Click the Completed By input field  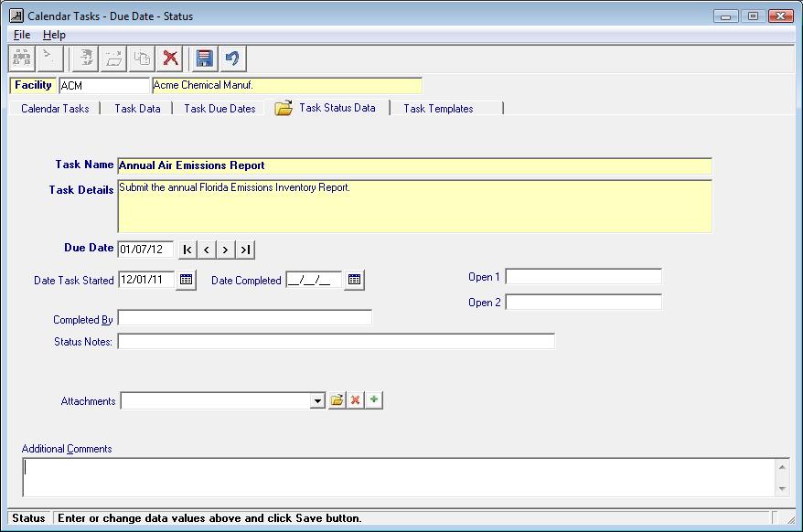(245, 317)
